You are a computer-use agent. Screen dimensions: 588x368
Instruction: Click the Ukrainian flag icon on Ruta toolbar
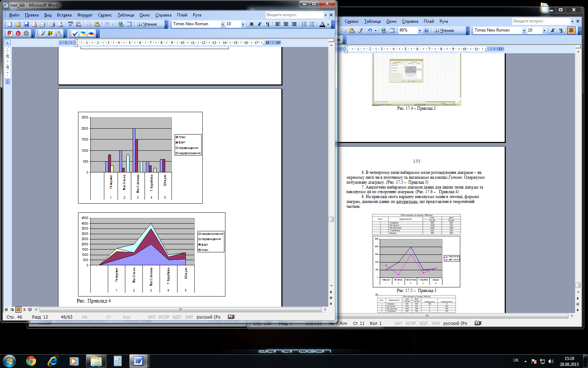[83, 34]
